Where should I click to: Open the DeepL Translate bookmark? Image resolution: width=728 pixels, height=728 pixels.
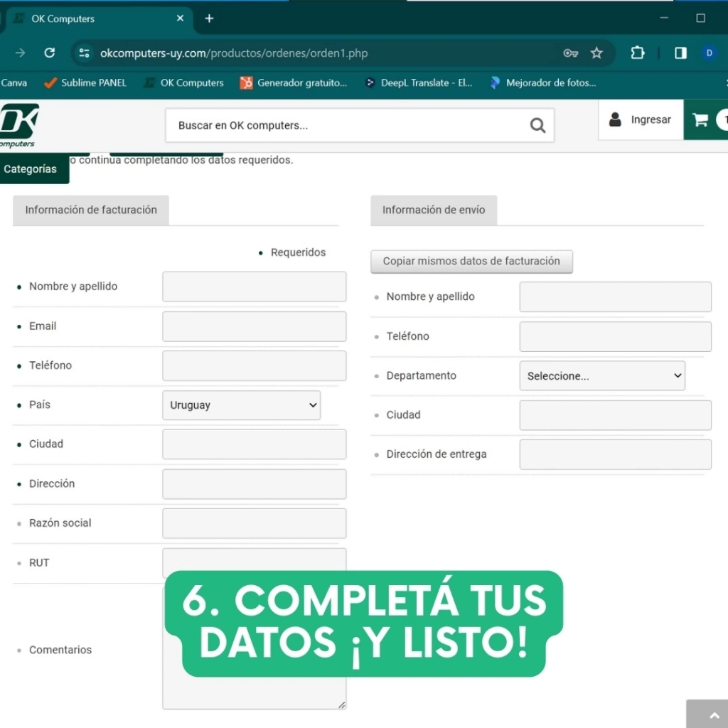(x=418, y=83)
